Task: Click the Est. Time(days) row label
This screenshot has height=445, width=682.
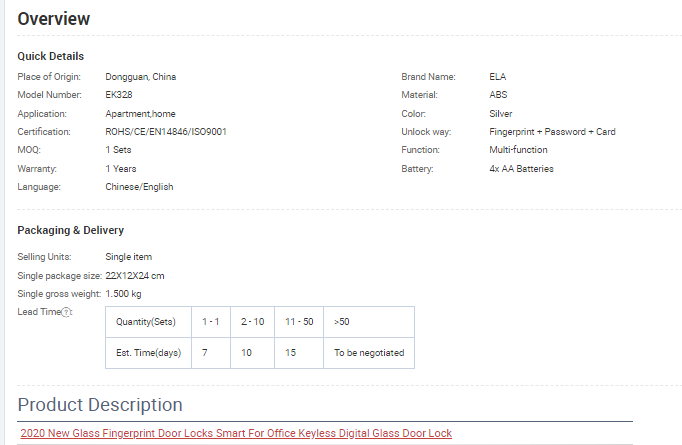Action: [148, 353]
